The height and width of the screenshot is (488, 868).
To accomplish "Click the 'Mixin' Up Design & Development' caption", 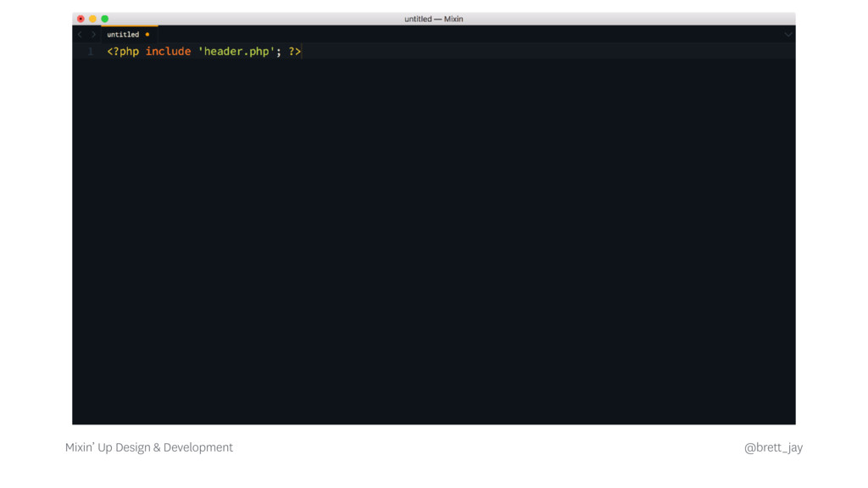I will (149, 447).
